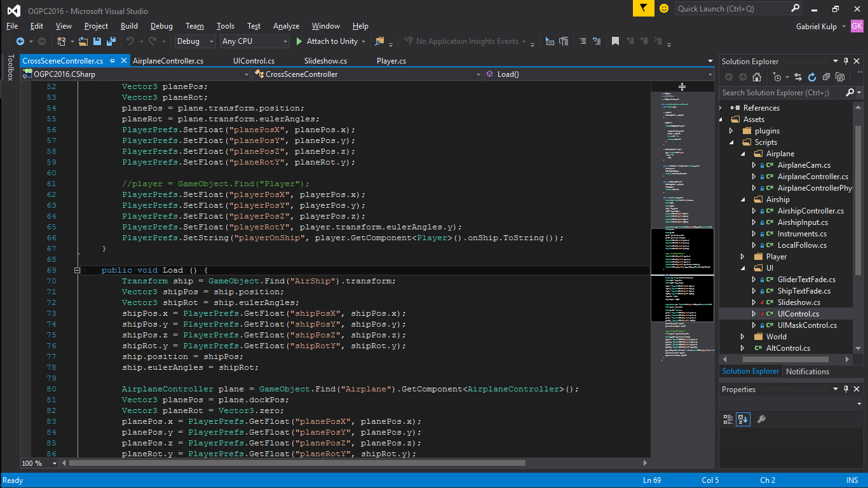Viewport: 868px width, 488px height.
Task: Expand the Player folder in Solution Explorer
Action: click(x=743, y=257)
